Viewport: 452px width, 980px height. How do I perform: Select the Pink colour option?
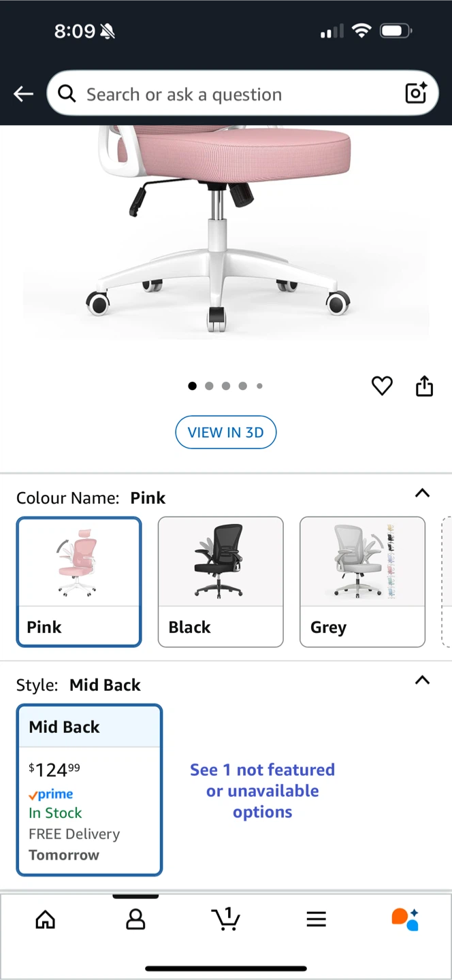tap(79, 582)
